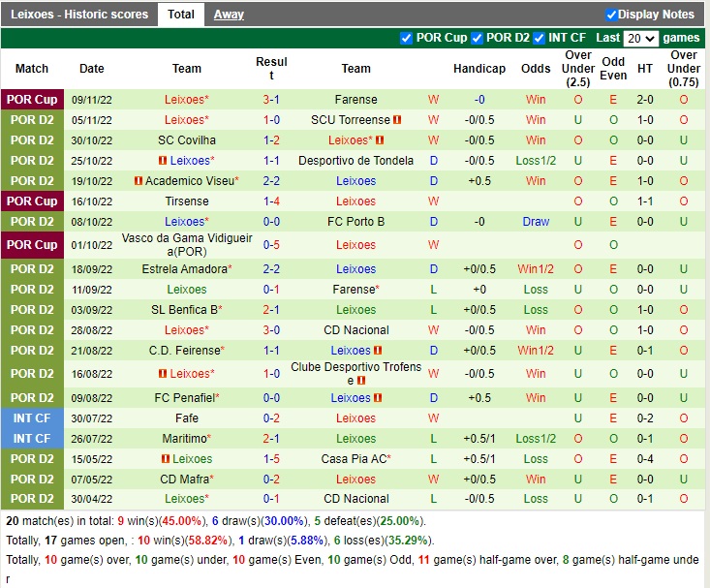The width and height of the screenshot is (710, 588).
Task: Uncheck the POR D2 filter checkbox
Action: (x=477, y=38)
